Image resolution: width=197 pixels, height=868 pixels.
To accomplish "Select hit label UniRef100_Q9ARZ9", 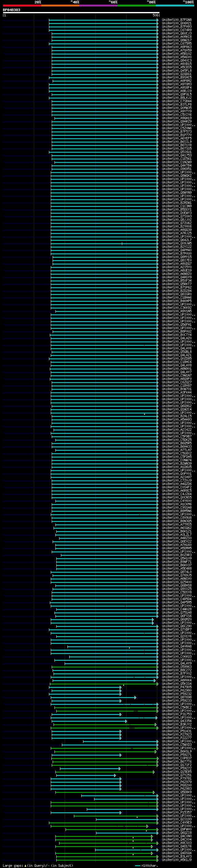I will [177, 122].
